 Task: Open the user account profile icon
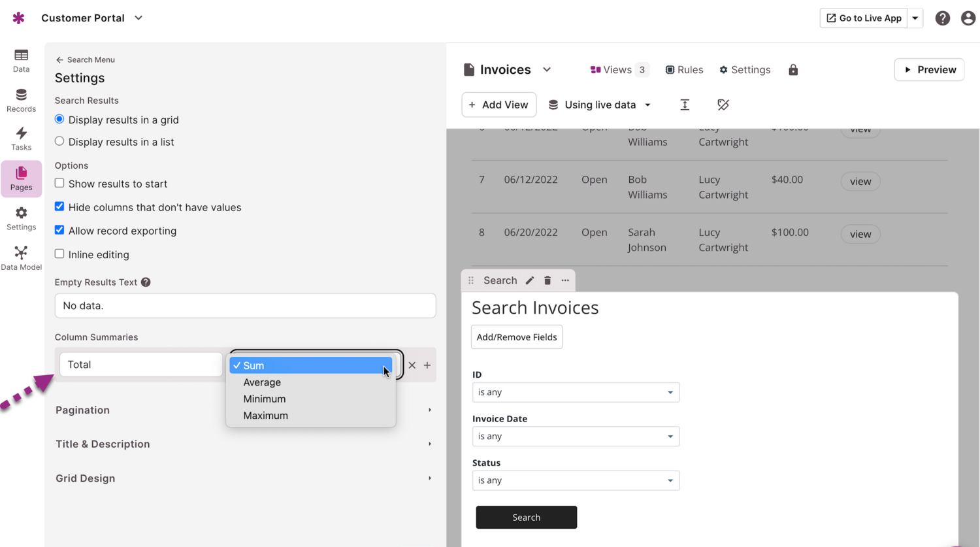tap(968, 18)
